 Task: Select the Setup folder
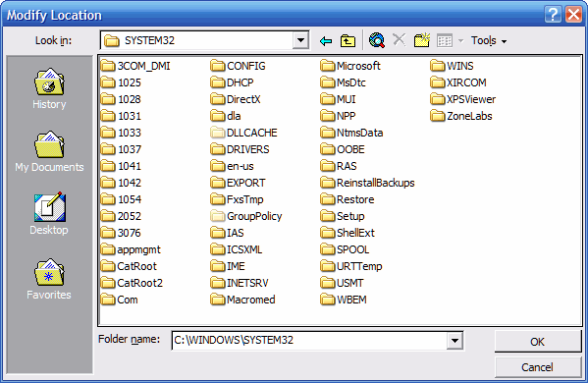pyautogui.click(x=343, y=216)
